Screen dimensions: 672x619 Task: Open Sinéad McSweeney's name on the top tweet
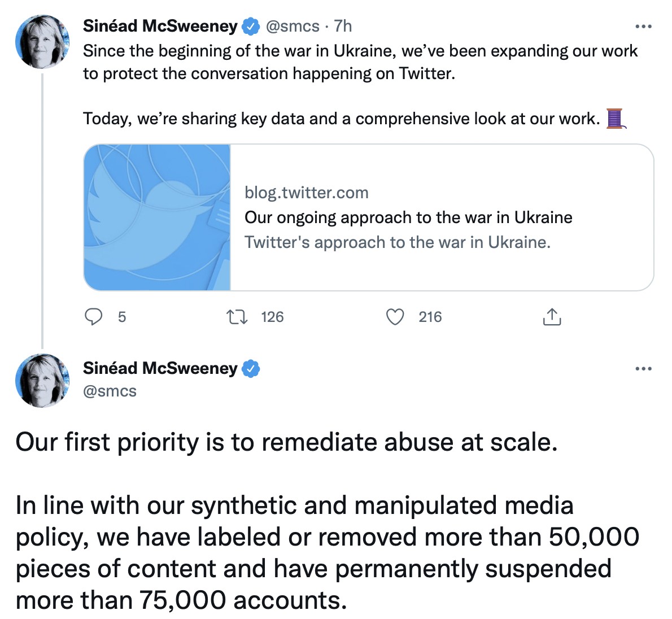(x=160, y=26)
